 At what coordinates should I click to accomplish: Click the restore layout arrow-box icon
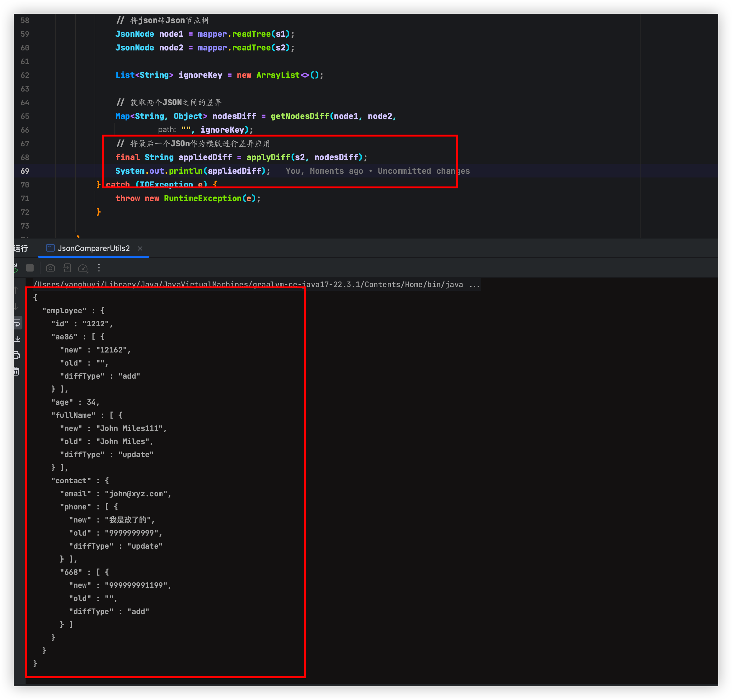67,268
